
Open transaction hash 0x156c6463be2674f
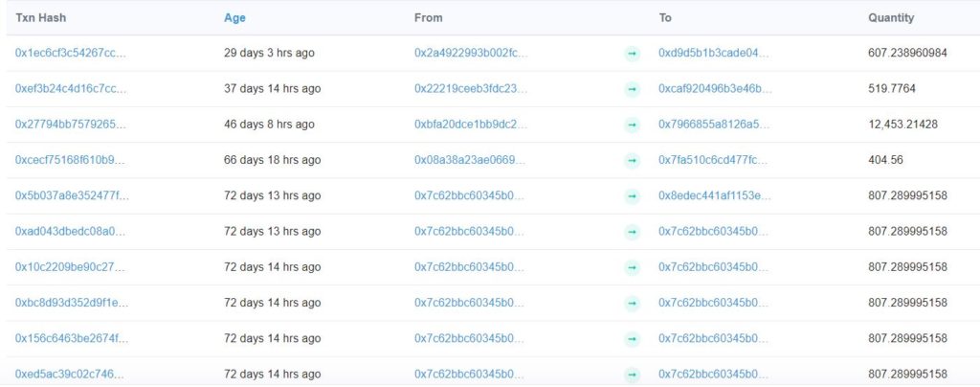[x=71, y=338]
